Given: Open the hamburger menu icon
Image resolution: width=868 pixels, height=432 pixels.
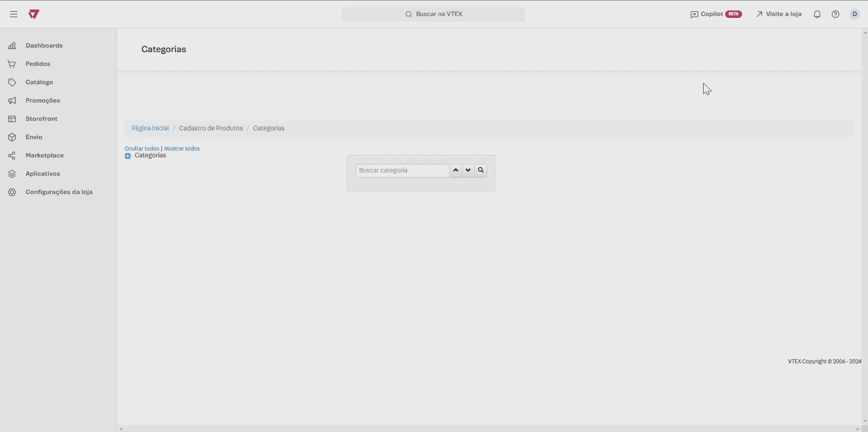Looking at the screenshot, I should tap(14, 14).
